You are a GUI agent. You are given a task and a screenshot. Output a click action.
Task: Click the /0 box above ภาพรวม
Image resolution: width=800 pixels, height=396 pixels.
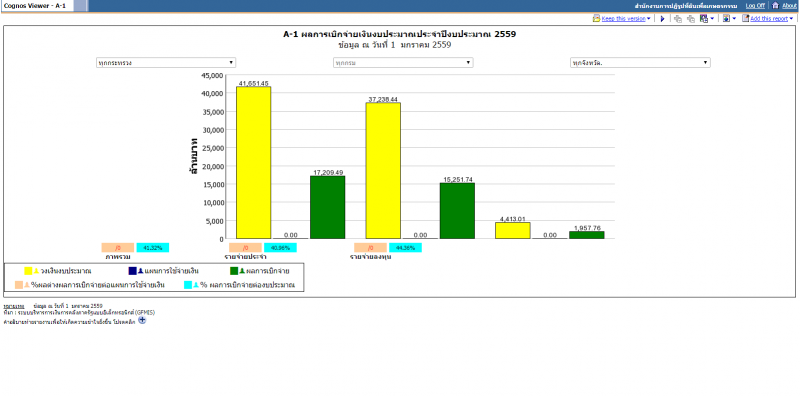pos(118,248)
